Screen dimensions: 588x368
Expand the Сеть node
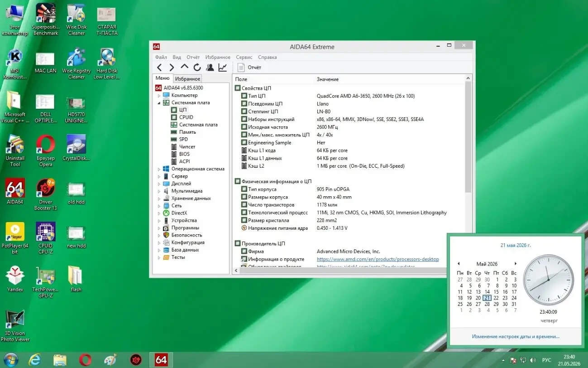pos(159,206)
